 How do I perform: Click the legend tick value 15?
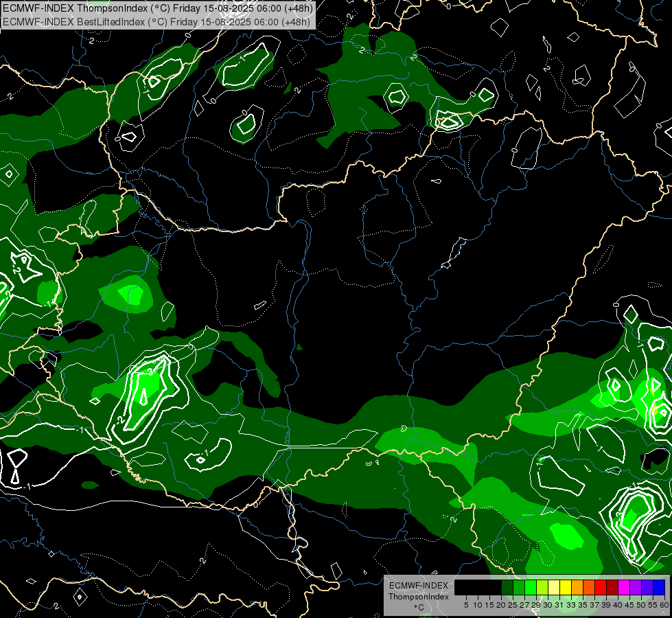489,605
